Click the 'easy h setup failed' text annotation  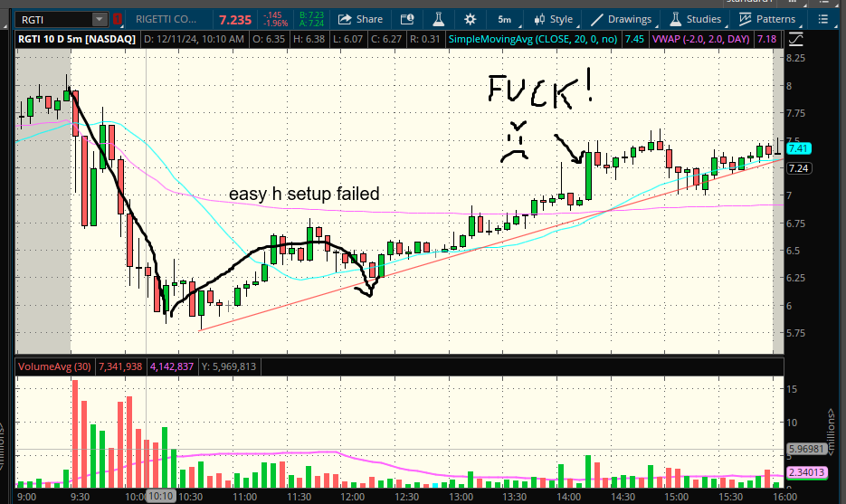(x=304, y=194)
